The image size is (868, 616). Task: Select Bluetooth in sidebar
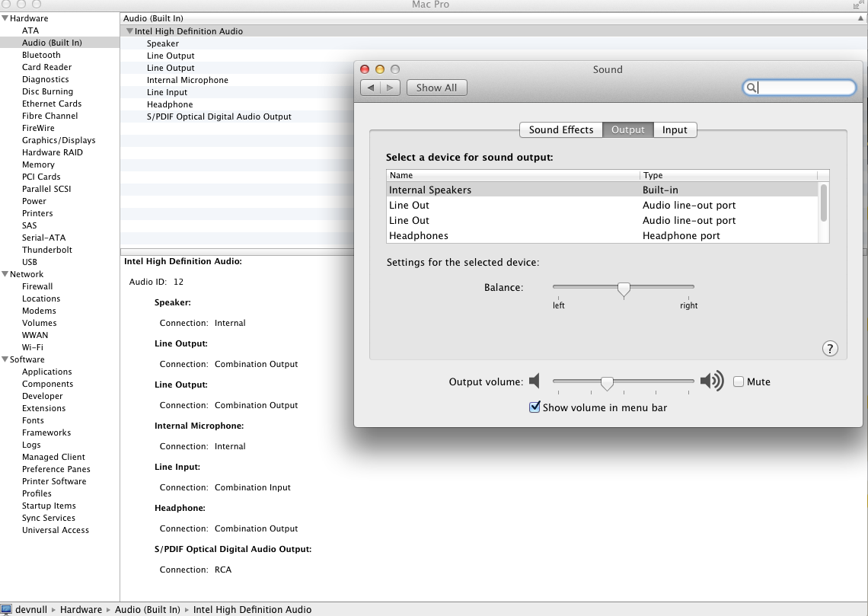click(42, 55)
